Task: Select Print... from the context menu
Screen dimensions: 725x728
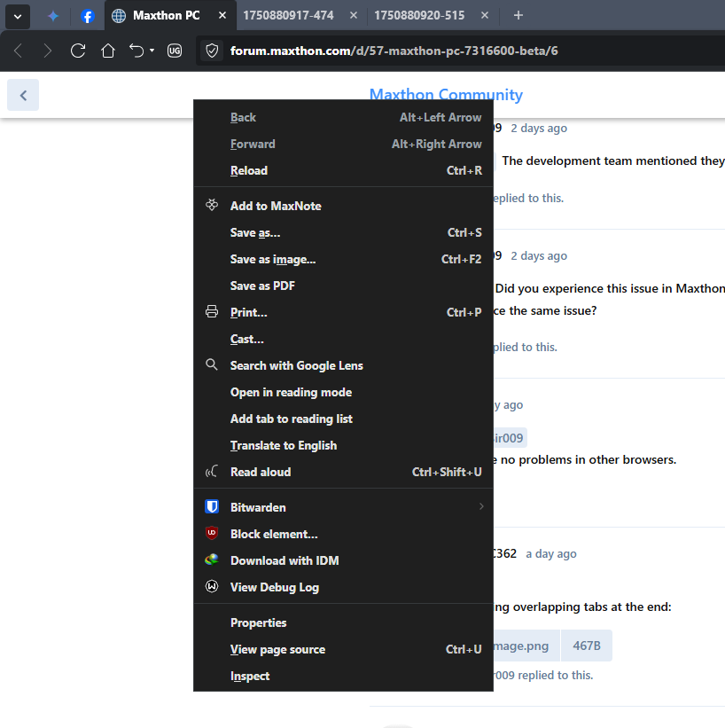Action: pyautogui.click(x=344, y=312)
